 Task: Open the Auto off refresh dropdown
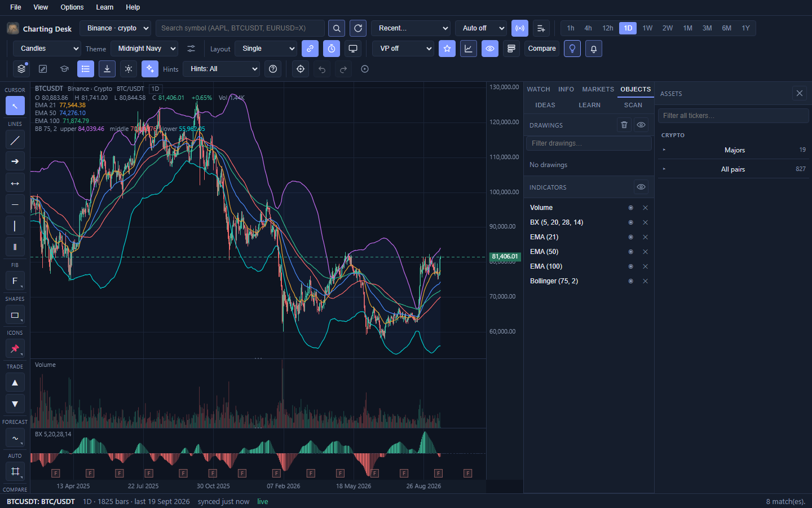481,28
